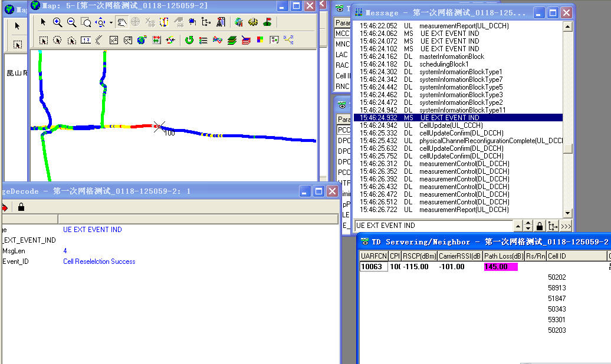This screenshot has width=611, height=364.
Task: Activate the Zoom Out magnifier tool
Action: click(72, 22)
